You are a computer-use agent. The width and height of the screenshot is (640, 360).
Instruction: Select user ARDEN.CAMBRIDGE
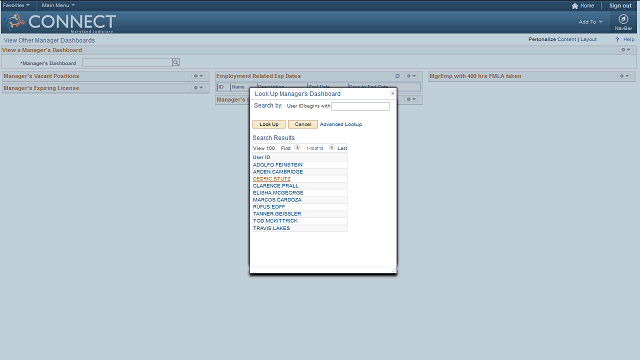[x=278, y=172]
